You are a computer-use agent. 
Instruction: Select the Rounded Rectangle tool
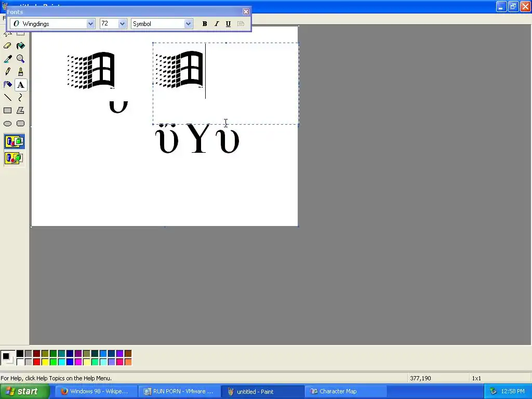click(x=21, y=124)
